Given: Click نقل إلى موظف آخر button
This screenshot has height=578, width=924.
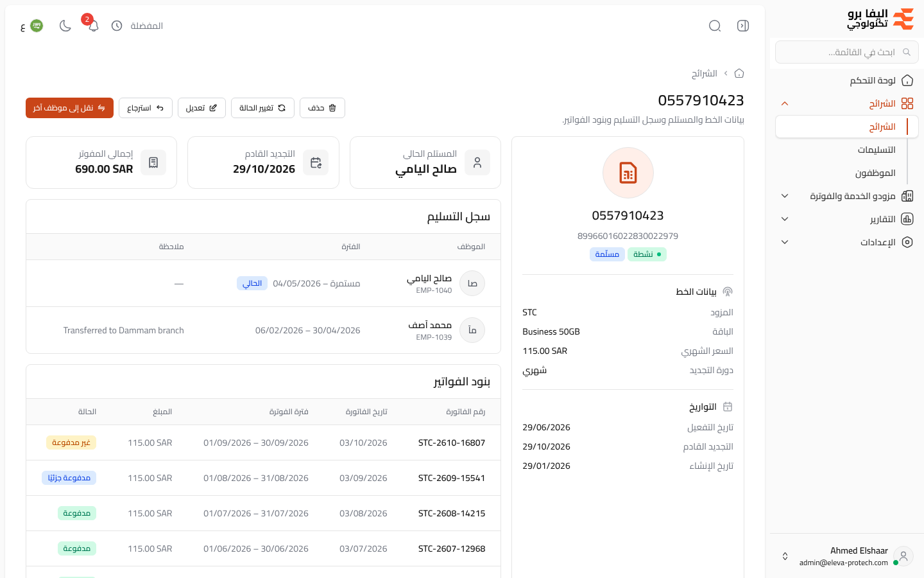Looking at the screenshot, I should click(x=69, y=108).
